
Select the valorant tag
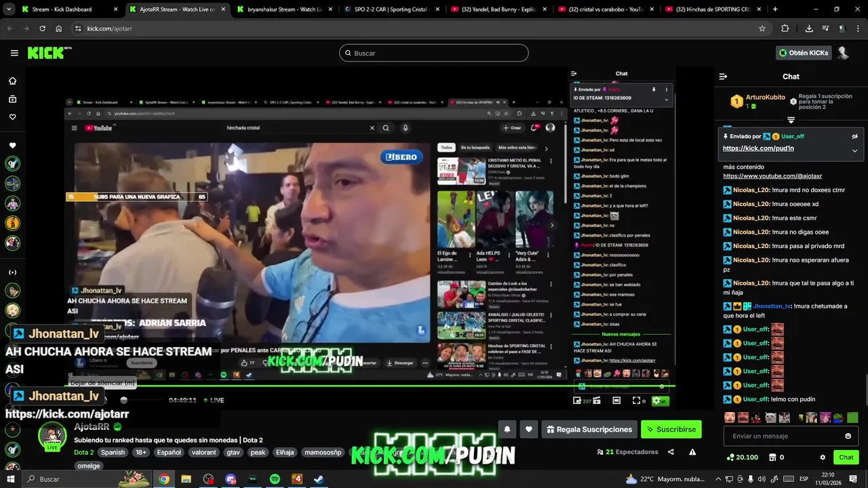pos(203,452)
